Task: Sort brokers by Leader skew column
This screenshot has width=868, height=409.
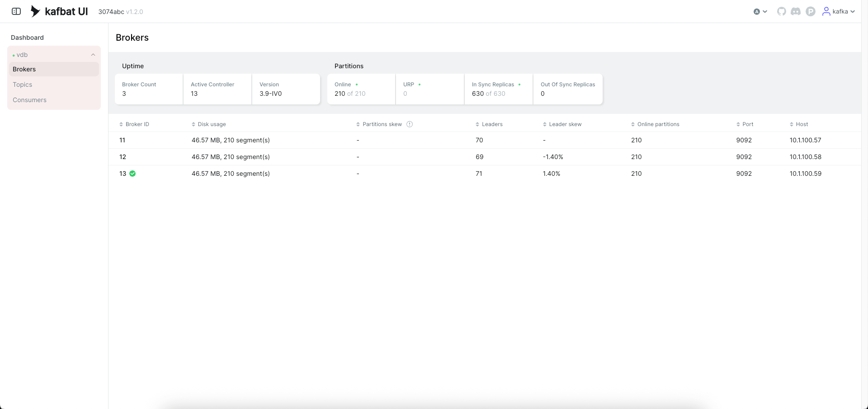Action: (x=544, y=124)
